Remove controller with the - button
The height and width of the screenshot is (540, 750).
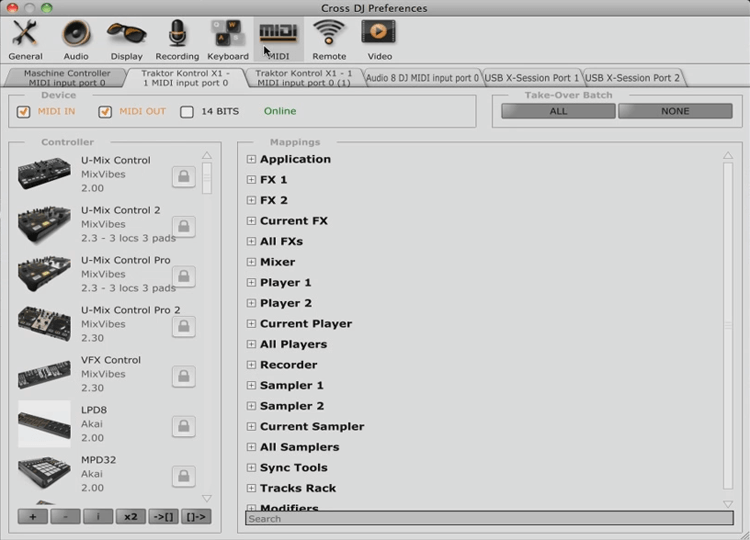click(x=65, y=517)
